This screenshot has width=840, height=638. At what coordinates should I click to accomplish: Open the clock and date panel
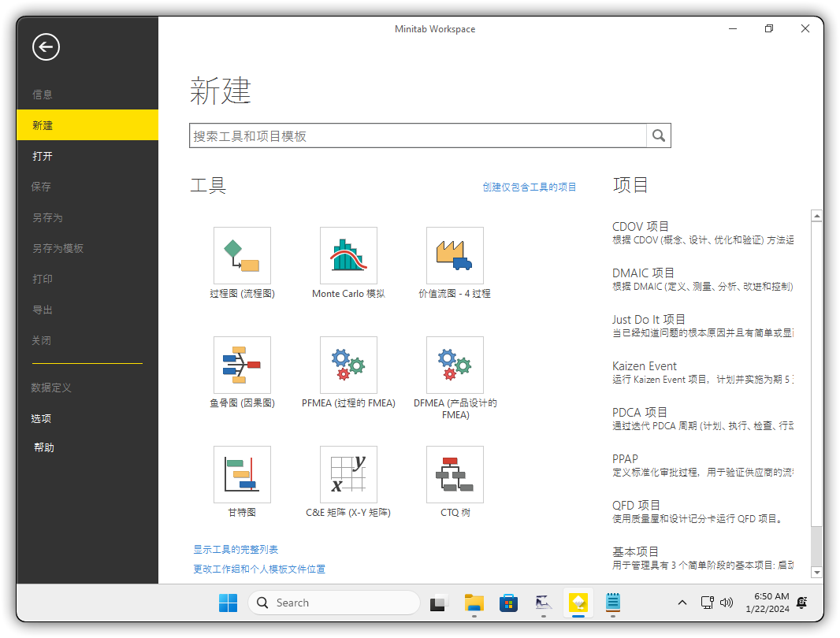768,603
